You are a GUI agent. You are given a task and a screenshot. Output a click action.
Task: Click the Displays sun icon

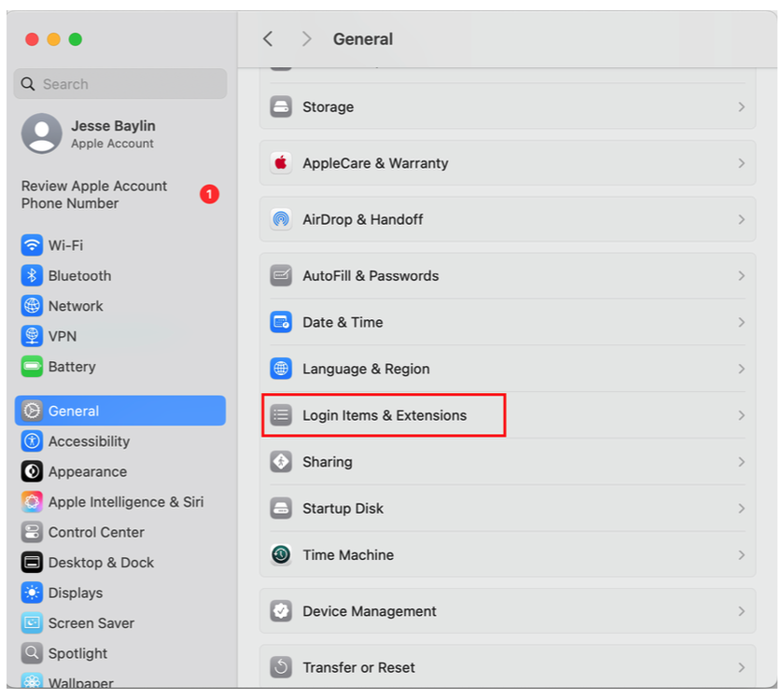[x=32, y=593]
